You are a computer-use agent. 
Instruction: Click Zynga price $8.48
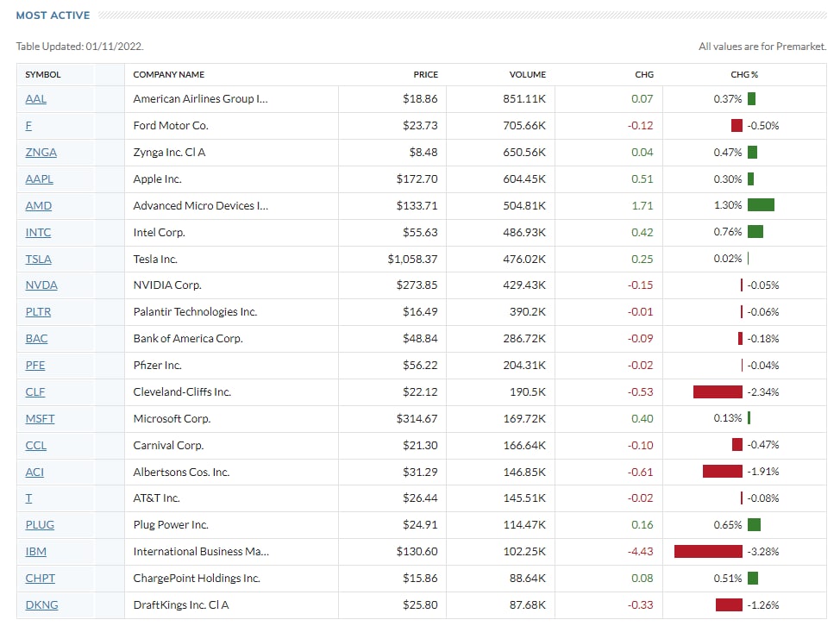[x=423, y=153]
